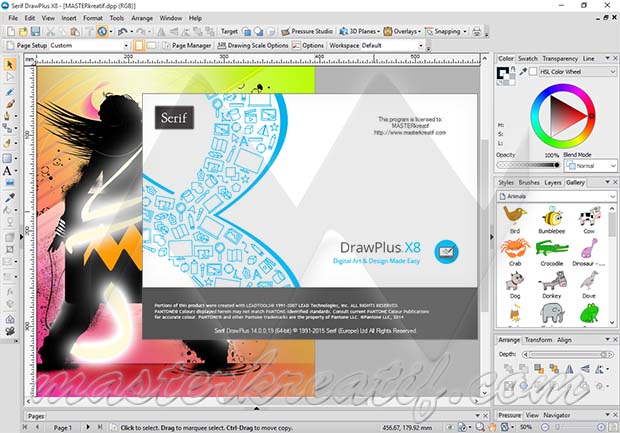The width and height of the screenshot is (620, 433).
Task: Choose the Paintbrush tool
Action: pos(9,104)
